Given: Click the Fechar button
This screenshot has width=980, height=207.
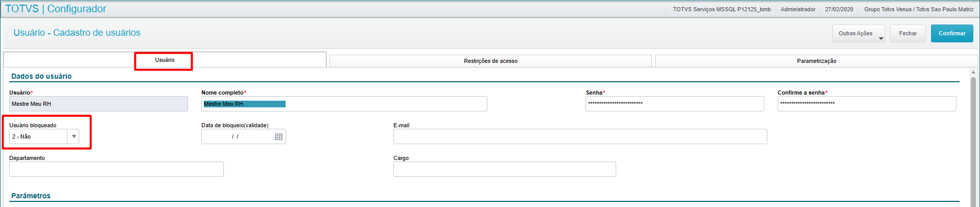Looking at the screenshot, I should pos(908,33).
